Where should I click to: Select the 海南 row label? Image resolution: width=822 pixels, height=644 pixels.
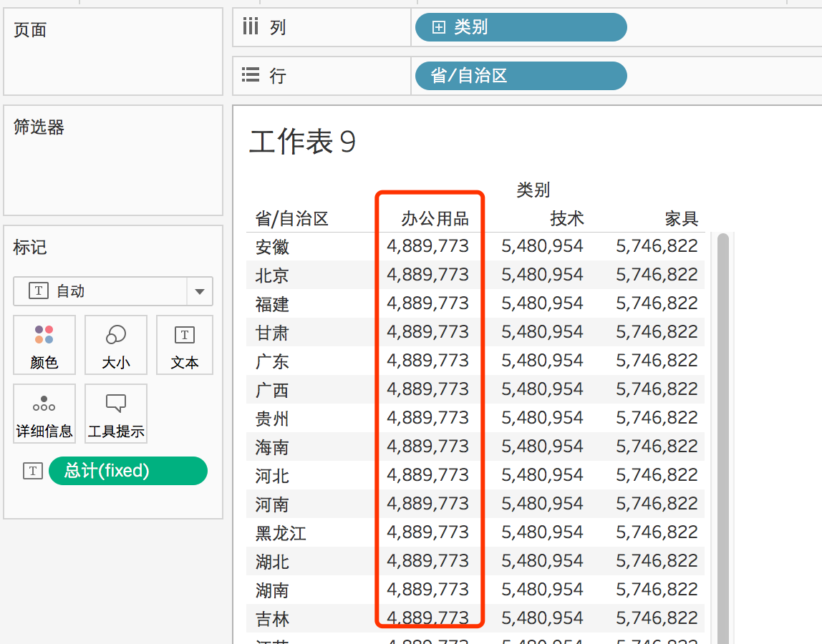point(272,447)
